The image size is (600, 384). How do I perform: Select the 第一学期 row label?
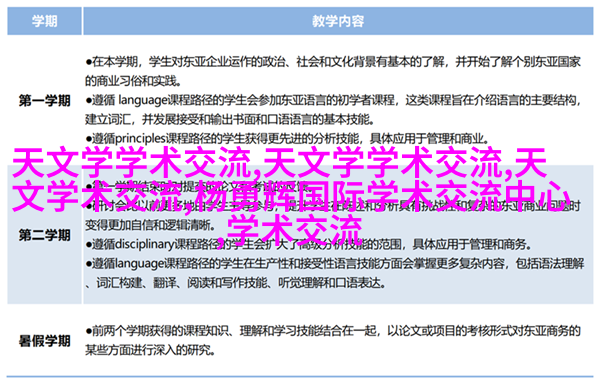(x=44, y=101)
